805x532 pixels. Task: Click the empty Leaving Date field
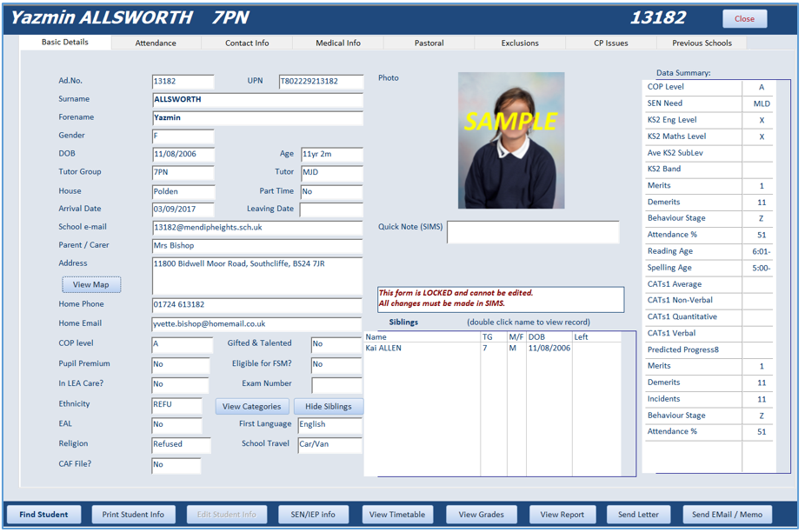pos(332,209)
